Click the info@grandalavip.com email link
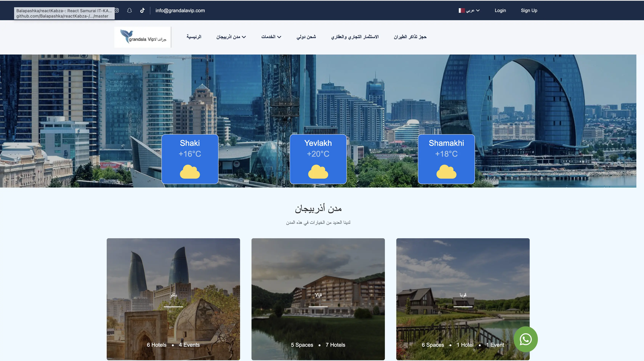Viewport: 644px width, 361px height. point(180,10)
